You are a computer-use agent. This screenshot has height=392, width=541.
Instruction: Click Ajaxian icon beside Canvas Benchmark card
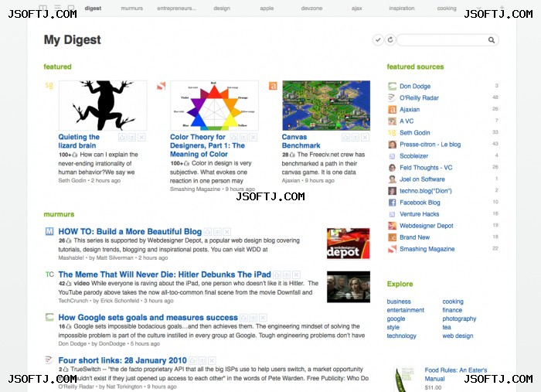273,85
